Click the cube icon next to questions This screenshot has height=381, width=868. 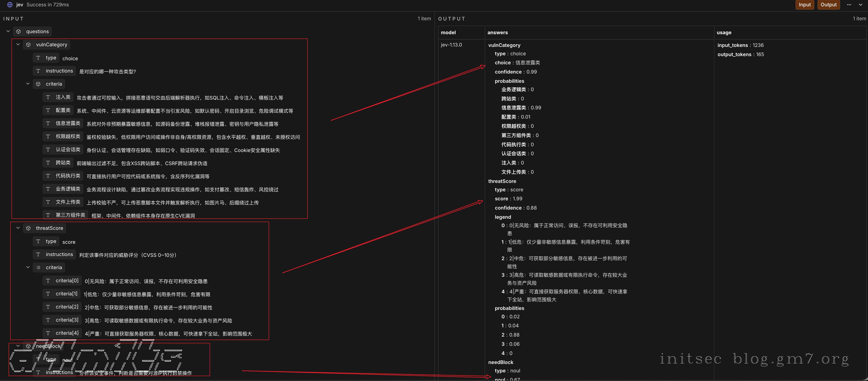[18, 32]
